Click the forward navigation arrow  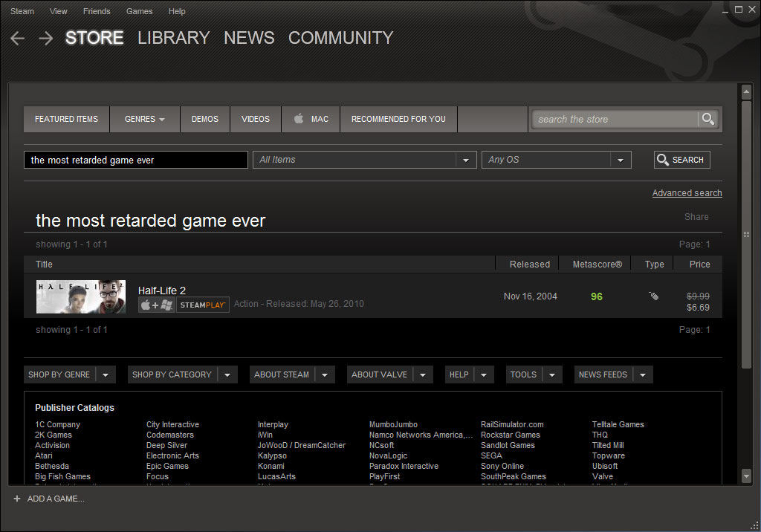pyautogui.click(x=46, y=39)
